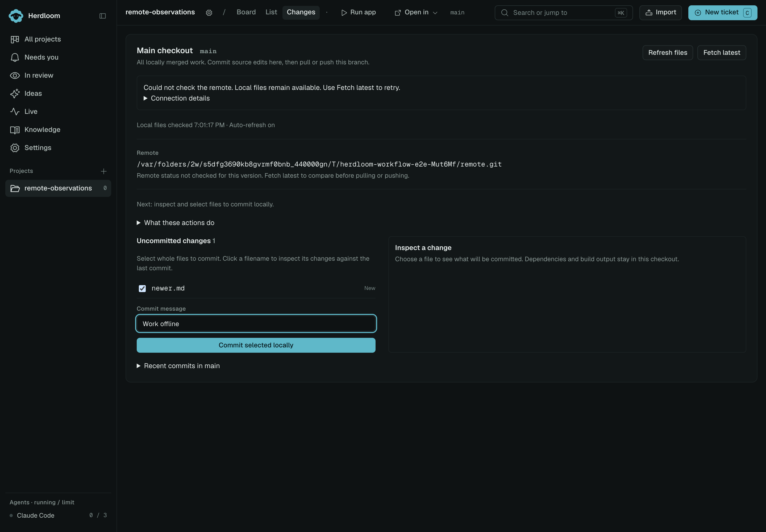This screenshot has height=532, width=766.
Task: Click the Main checkout heading
Action: tap(165, 51)
